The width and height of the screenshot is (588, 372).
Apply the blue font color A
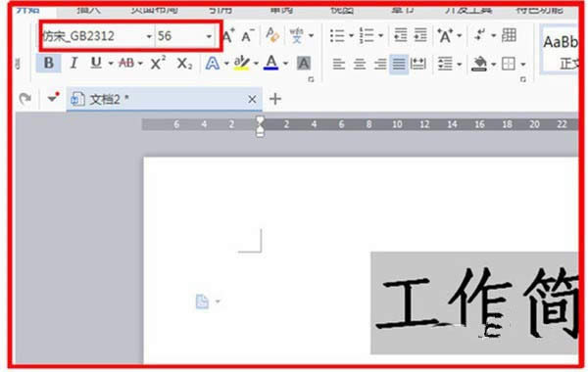point(270,63)
